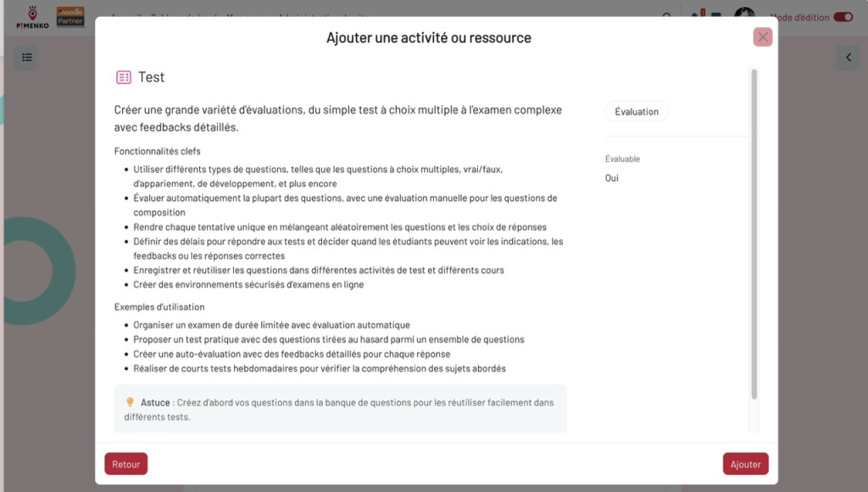Click the Moodle Partner badge
Screen dimensions: 868x492
(x=71, y=17)
